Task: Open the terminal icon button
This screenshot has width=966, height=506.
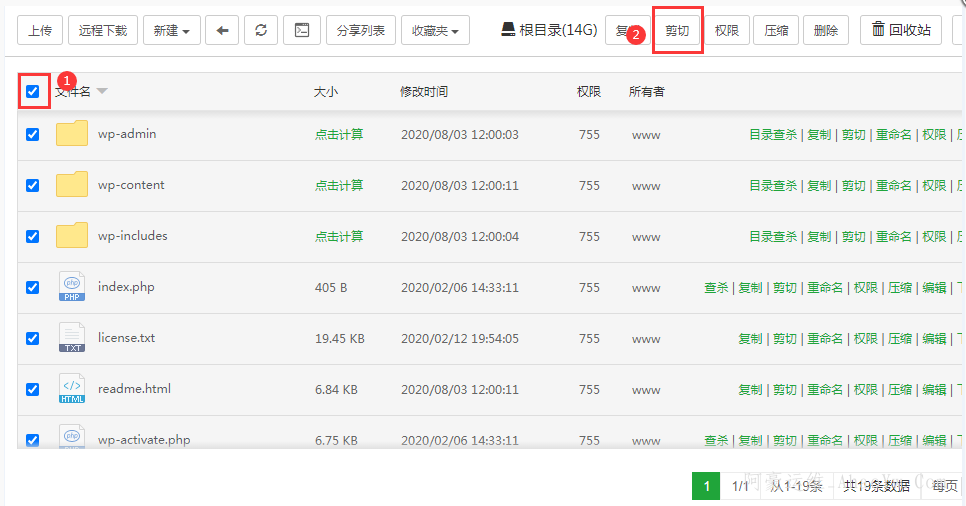Action: 301,31
